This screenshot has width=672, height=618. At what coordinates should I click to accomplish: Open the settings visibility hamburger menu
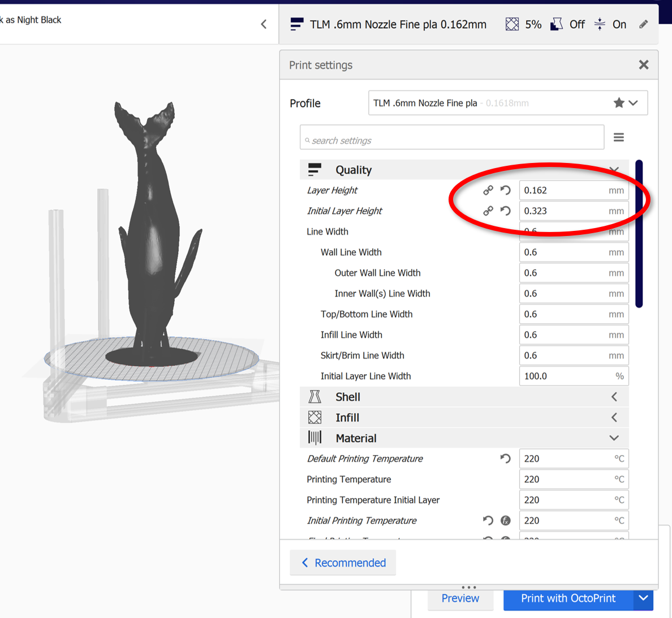click(619, 137)
